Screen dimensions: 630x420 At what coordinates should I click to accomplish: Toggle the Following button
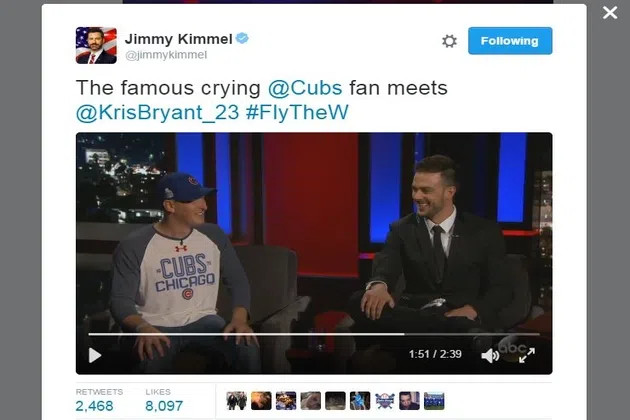click(x=510, y=41)
